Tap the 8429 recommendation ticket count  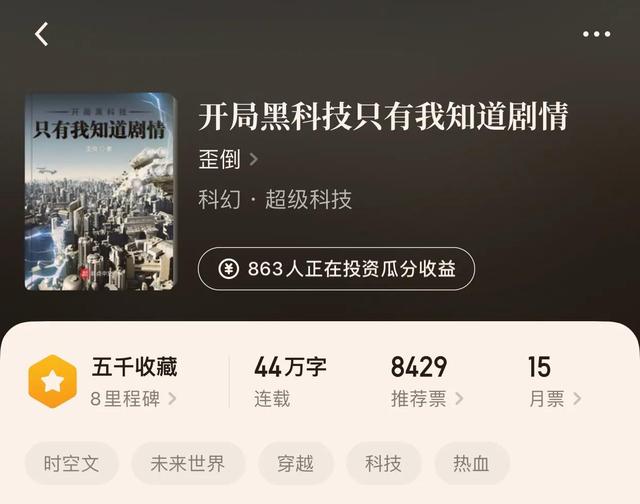[x=419, y=367]
